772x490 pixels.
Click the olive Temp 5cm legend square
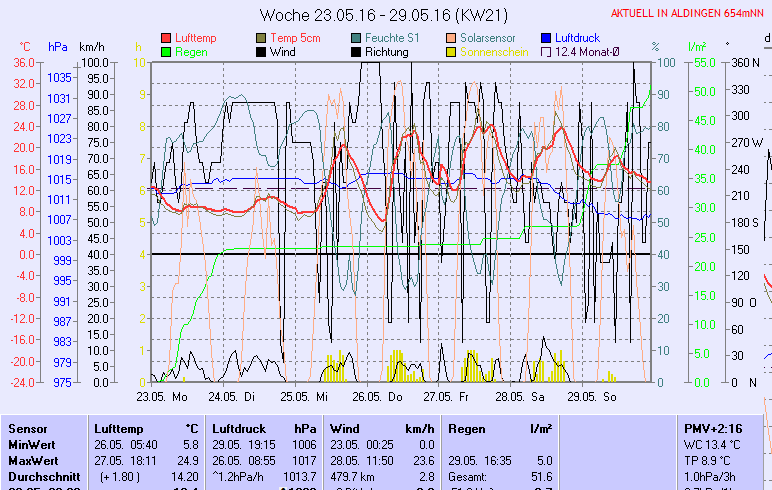click(262, 37)
